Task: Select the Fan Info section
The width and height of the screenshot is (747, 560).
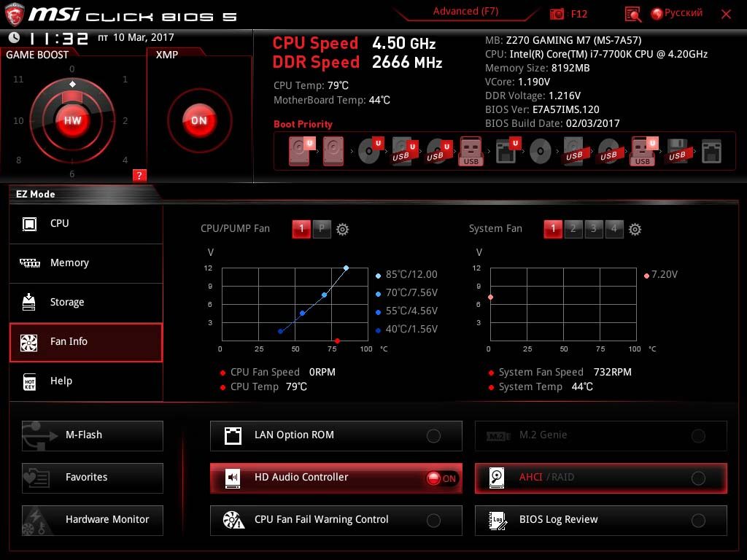Action: (86, 343)
